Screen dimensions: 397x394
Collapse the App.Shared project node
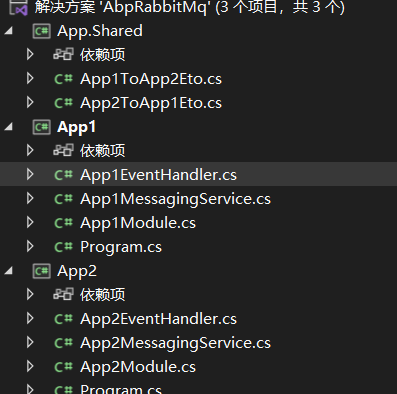pos(9,31)
